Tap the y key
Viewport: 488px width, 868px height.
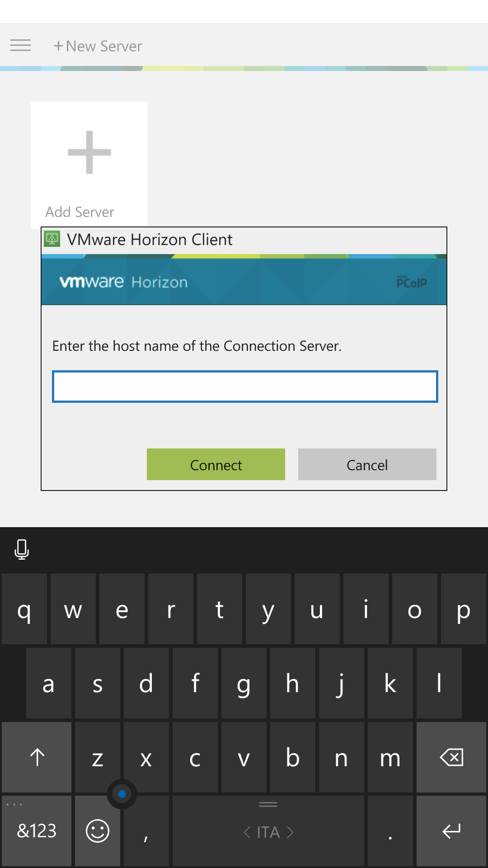click(268, 609)
